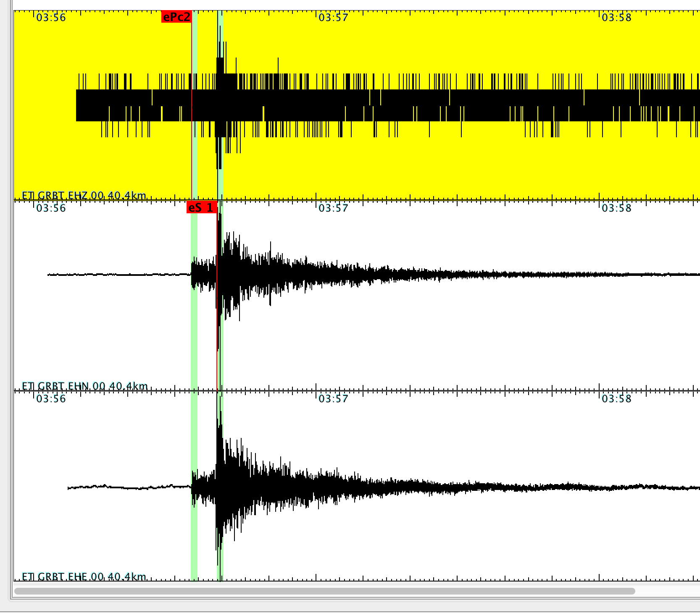Click the 03:58 time label on EHZ trace

click(x=616, y=18)
